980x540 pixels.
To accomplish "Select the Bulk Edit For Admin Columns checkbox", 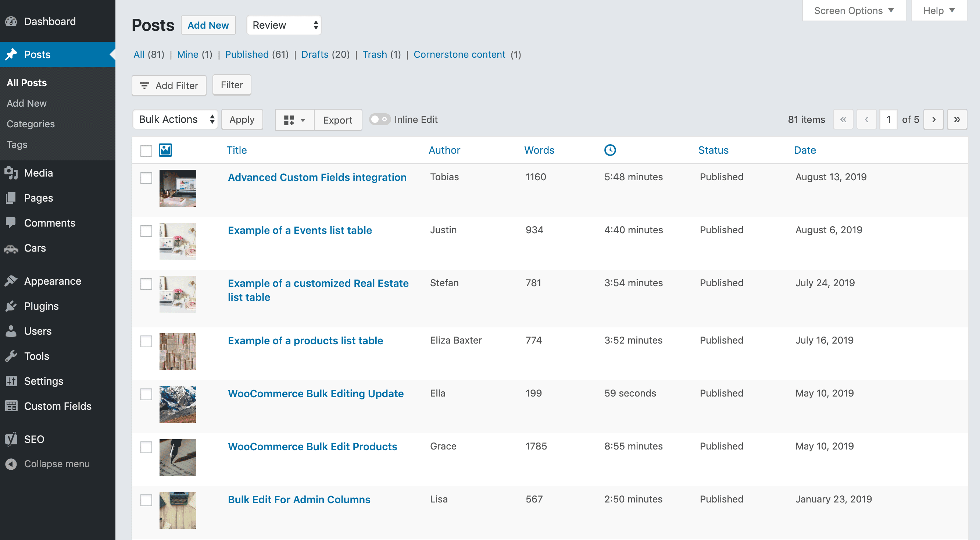I will 146,500.
